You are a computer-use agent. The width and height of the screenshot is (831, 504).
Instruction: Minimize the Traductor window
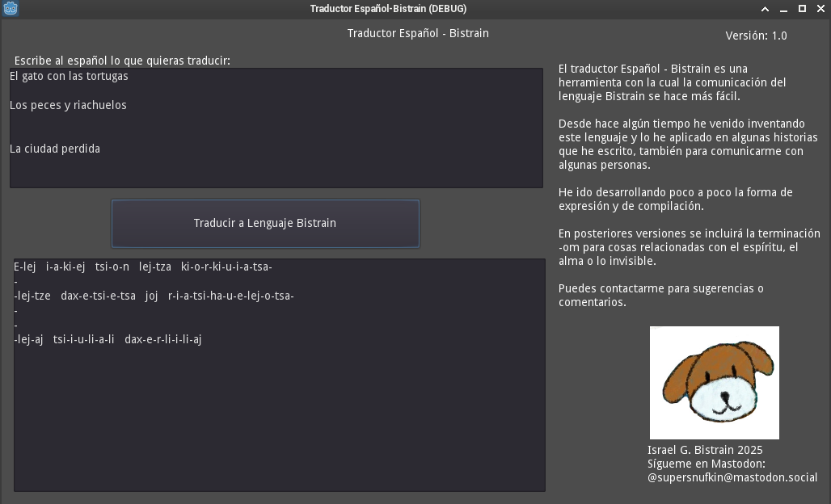783,9
